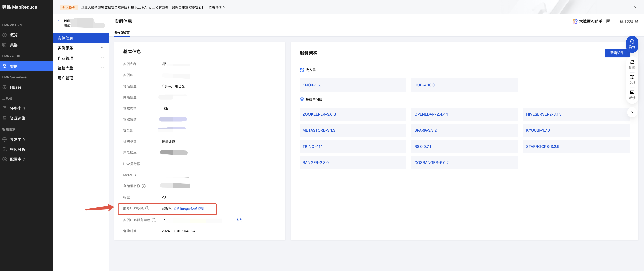Click 关闭Ranger访问控制 link
The image size is (644, 271).
pyautogui.click(x=189, y=209)
